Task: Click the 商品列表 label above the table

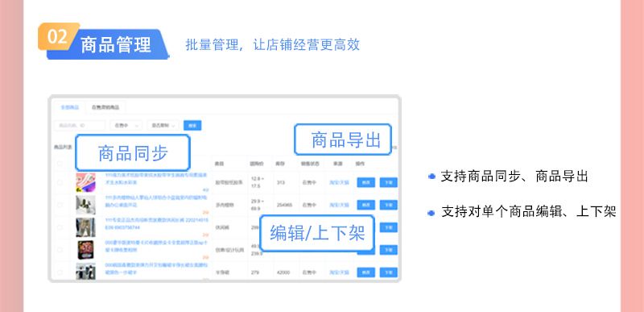Action: (63, 147)
